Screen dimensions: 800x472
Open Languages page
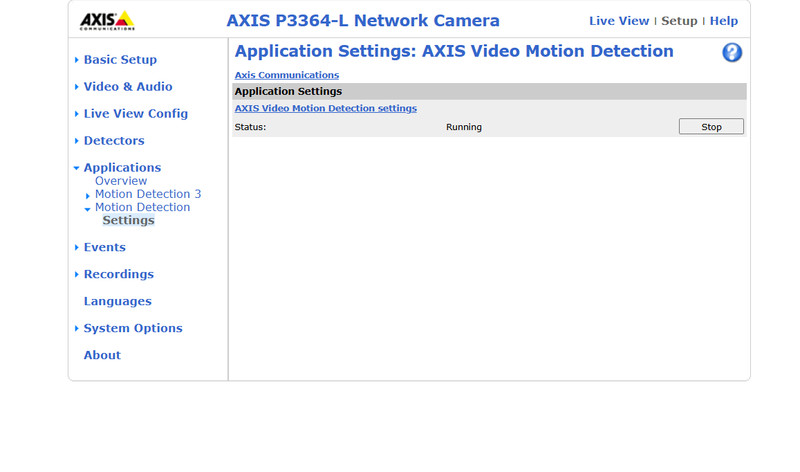(x=117, y=302)
